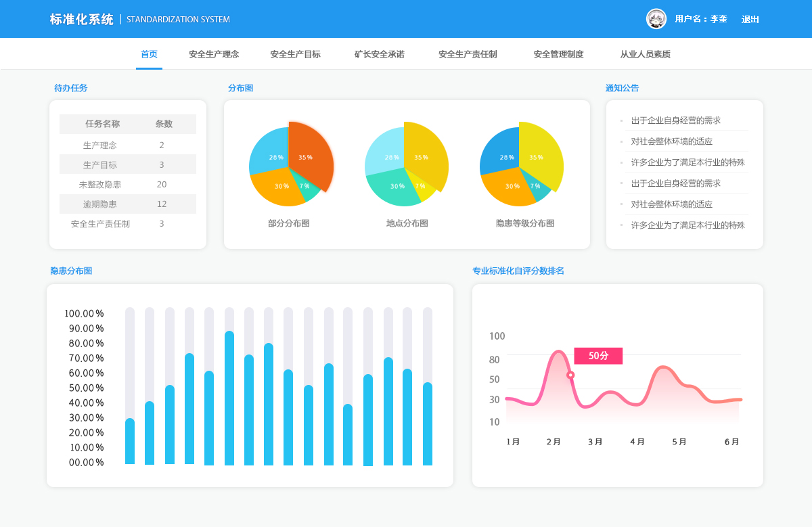
Task: Click the 隐患等级分布图 chart caption
Action: pyautogui.click(x=525, y=223)
